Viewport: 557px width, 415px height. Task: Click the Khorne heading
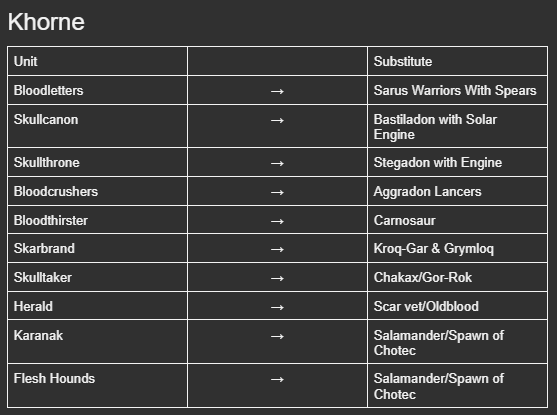pyautogui.click(x=46, y=22)
